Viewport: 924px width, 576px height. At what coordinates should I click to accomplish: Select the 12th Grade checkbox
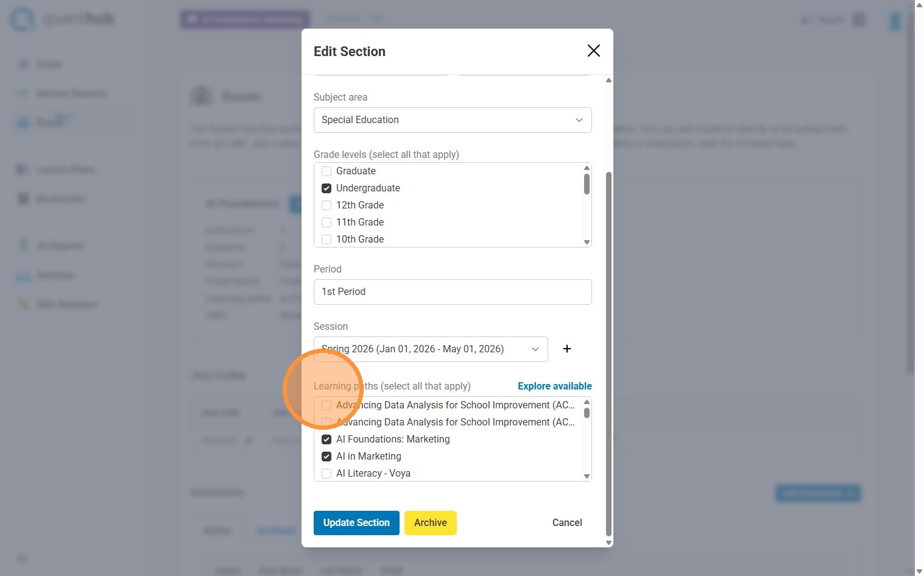click(326, 205)
